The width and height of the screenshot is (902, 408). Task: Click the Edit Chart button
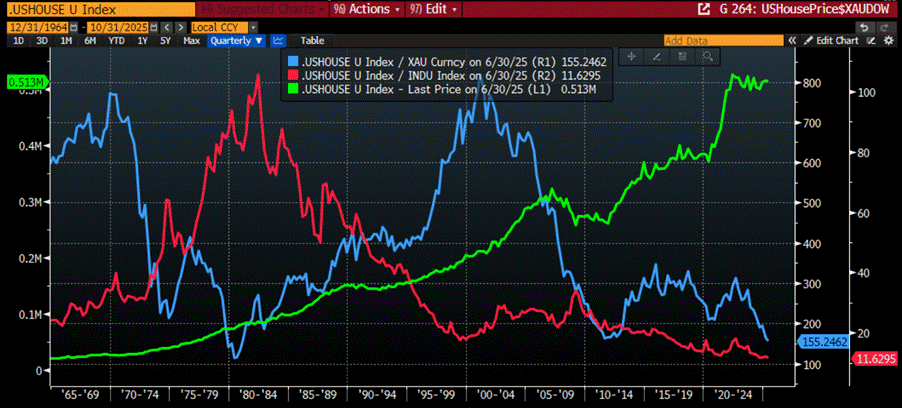[831, 40]
